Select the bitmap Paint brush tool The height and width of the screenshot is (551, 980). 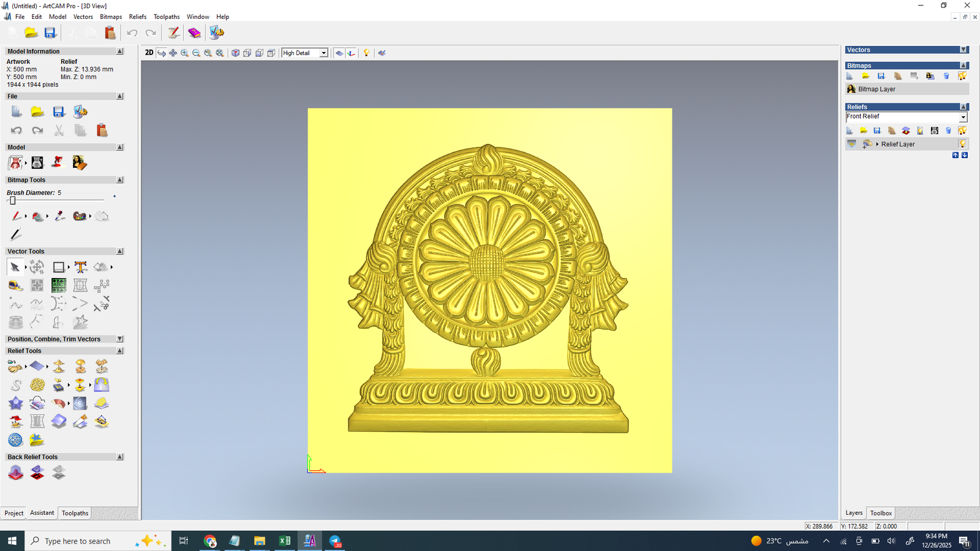pyautogui.click(x=15, y=216)
